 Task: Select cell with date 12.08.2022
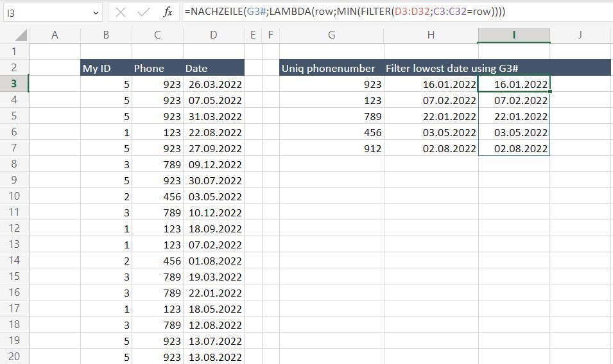click(214, 324)
